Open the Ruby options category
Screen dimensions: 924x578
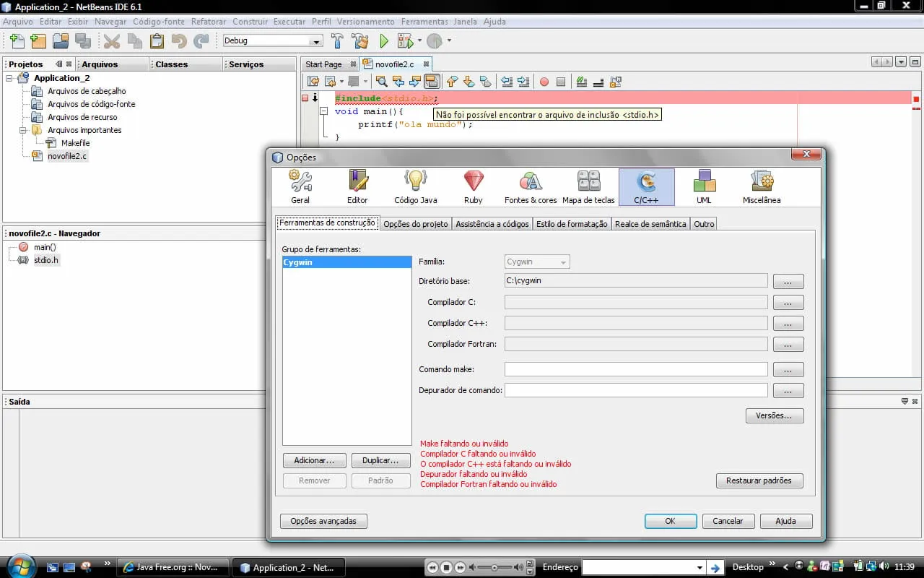(474, 187)
